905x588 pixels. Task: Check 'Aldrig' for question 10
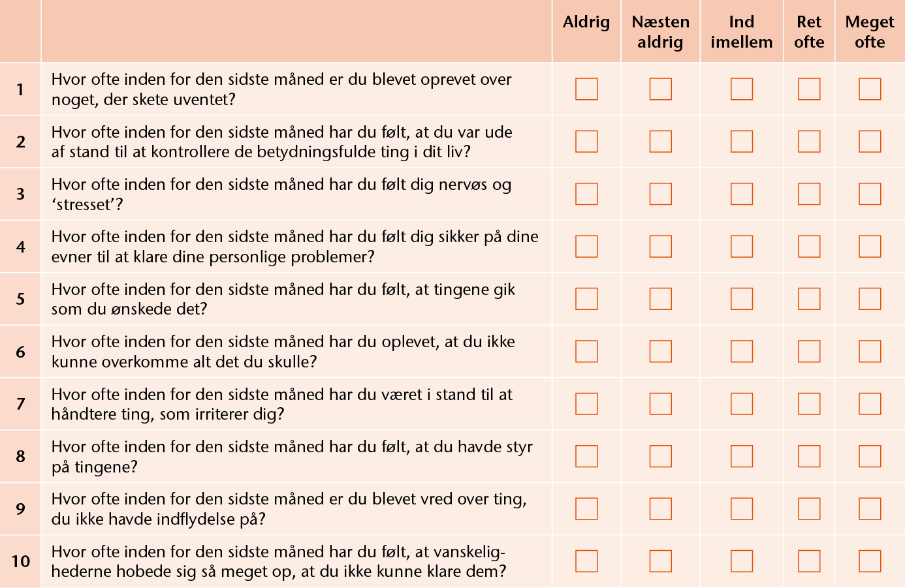(x=586, y=561)
